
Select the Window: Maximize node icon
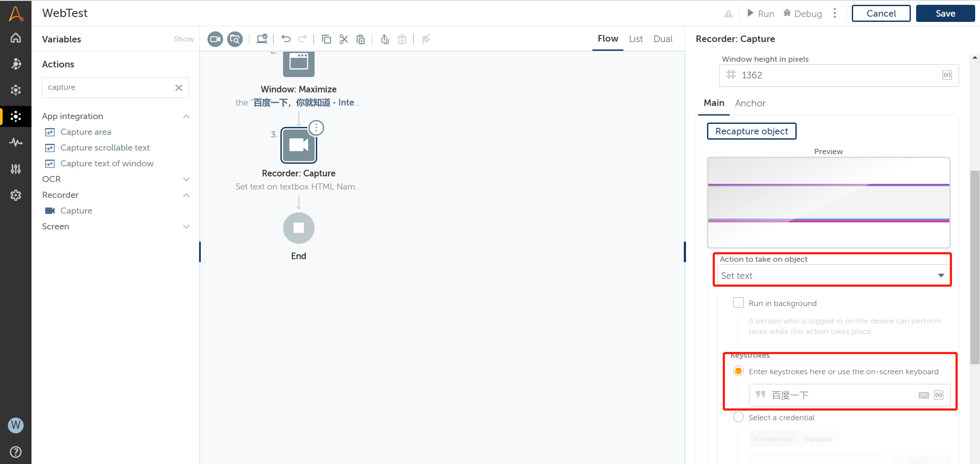[299, 64]
